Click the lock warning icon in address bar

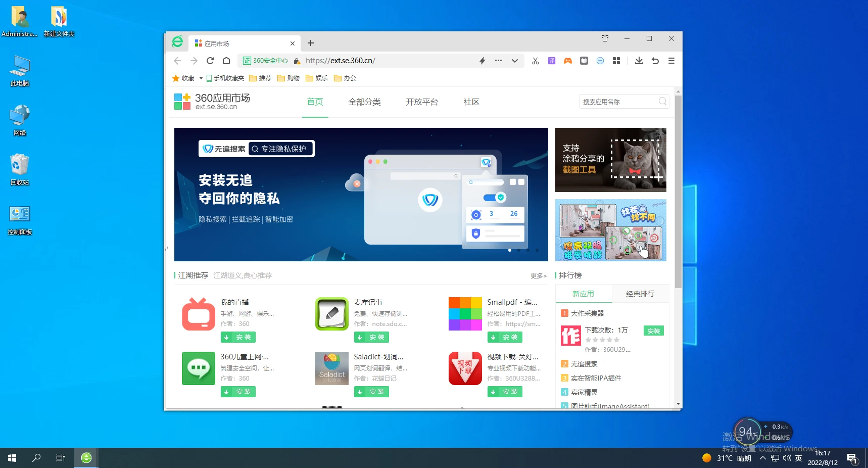(297, 61)
